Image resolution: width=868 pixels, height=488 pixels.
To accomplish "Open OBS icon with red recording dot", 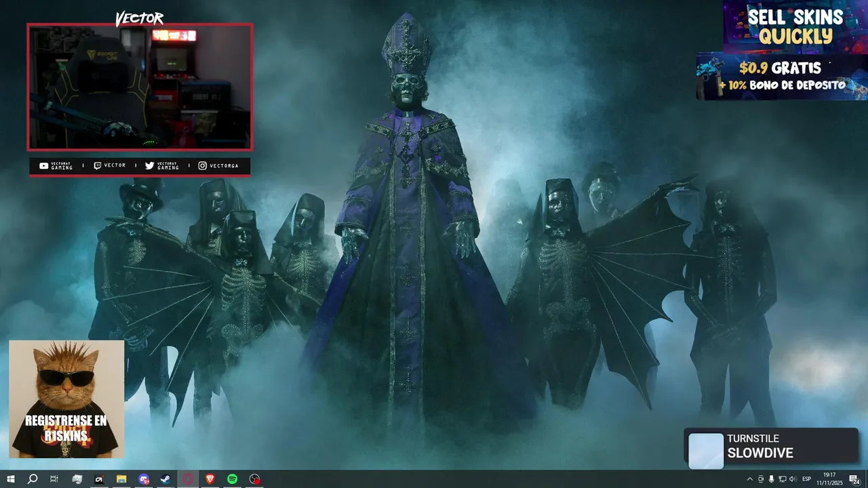I will (x=254, y=479).
